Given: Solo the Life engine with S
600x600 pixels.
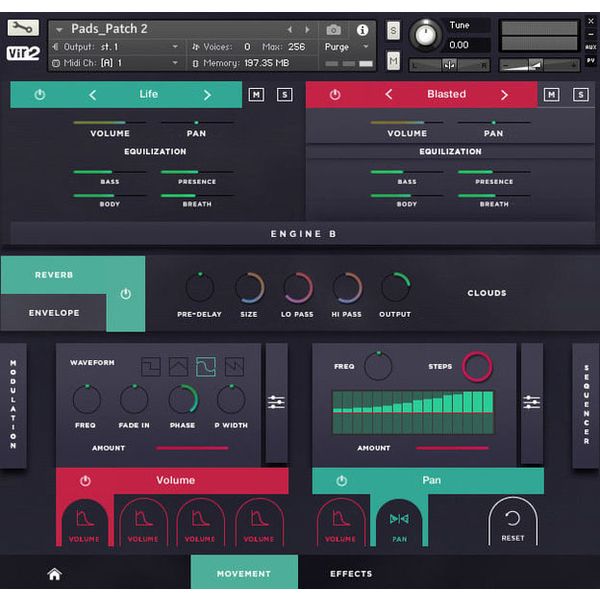Looking at the screenshot, I should [284, 95].
